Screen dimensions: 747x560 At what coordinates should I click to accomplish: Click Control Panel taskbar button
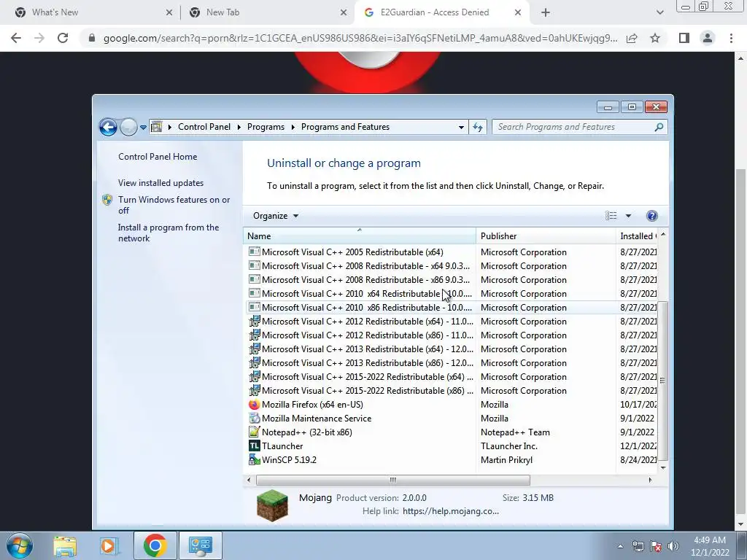(x=200, y=545)
